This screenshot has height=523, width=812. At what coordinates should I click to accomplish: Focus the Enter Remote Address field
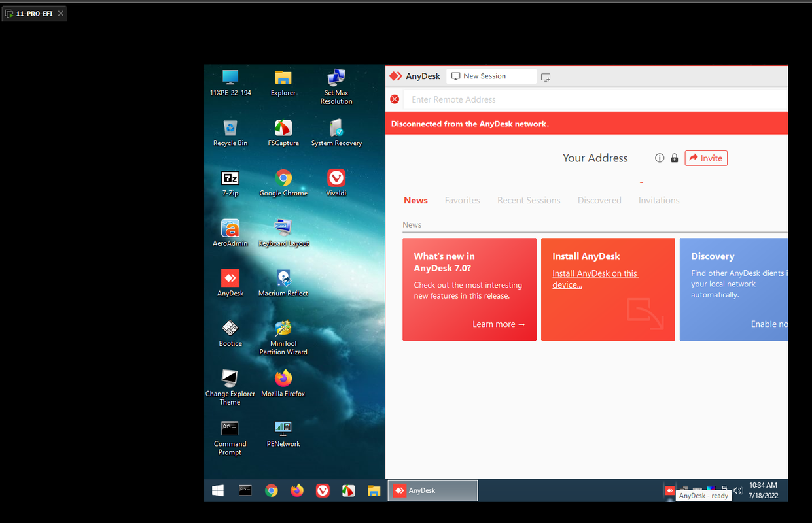tap(595, 99)
